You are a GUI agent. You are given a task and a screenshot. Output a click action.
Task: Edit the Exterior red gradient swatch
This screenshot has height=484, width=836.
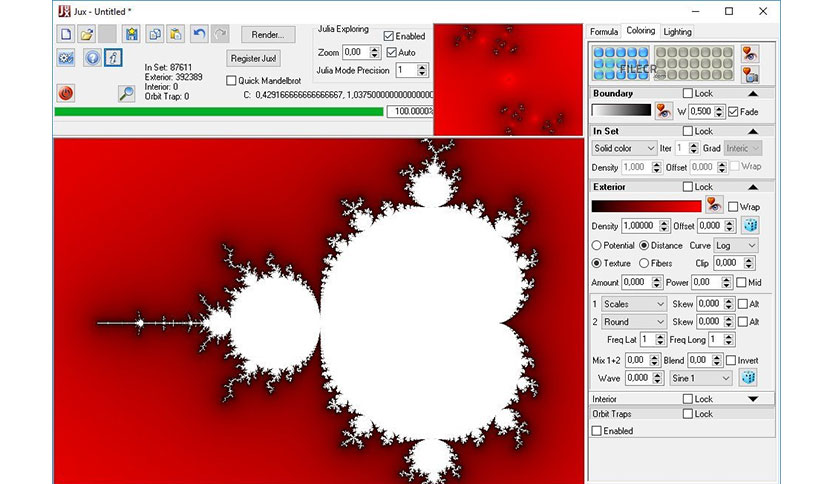click(646, 206)
